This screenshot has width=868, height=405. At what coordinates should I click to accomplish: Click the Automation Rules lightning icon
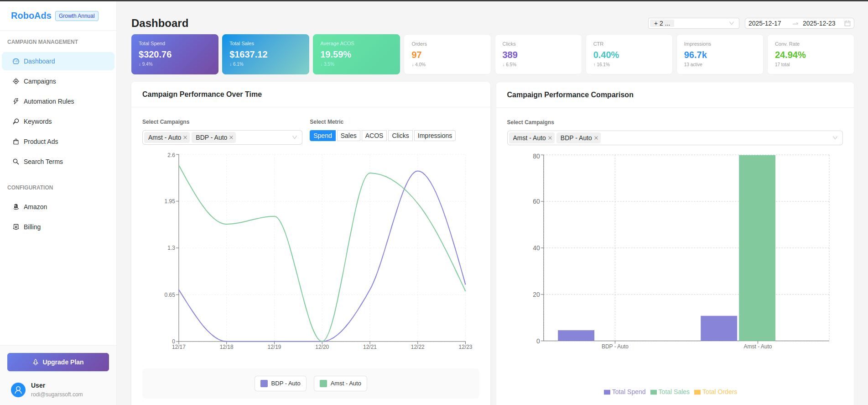[x=16, y=101]
